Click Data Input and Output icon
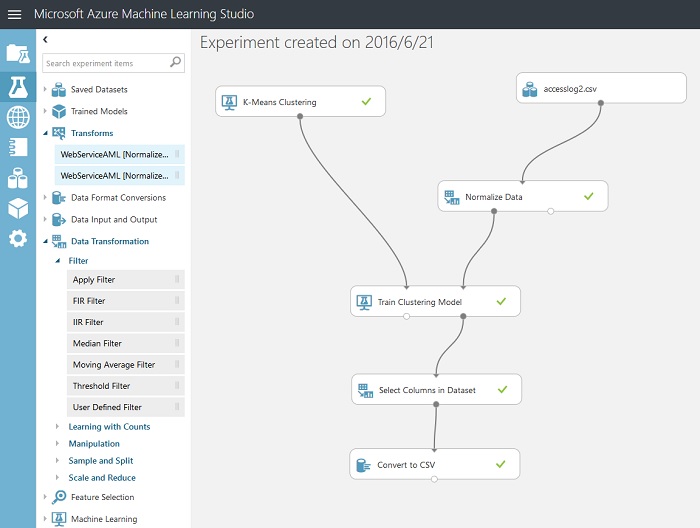Image resolution: width=700 pixels, height=528 pixels. (x=59, y=219)
